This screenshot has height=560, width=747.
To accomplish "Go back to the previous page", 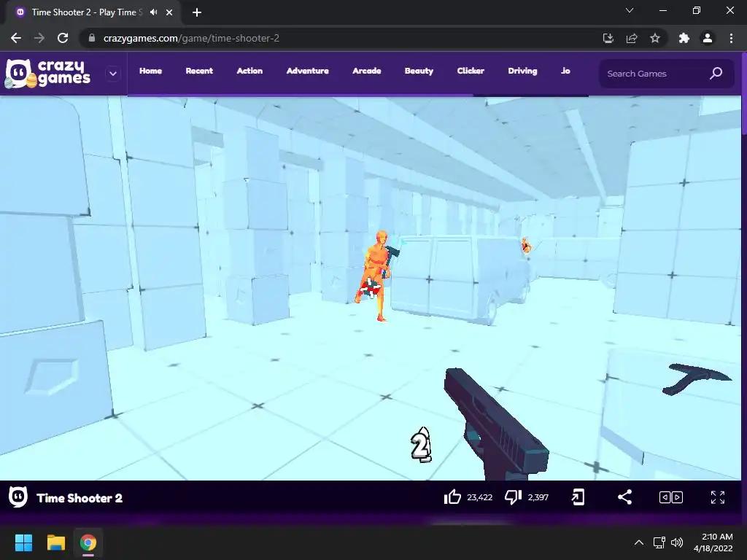I will click(x=16, y=38).
